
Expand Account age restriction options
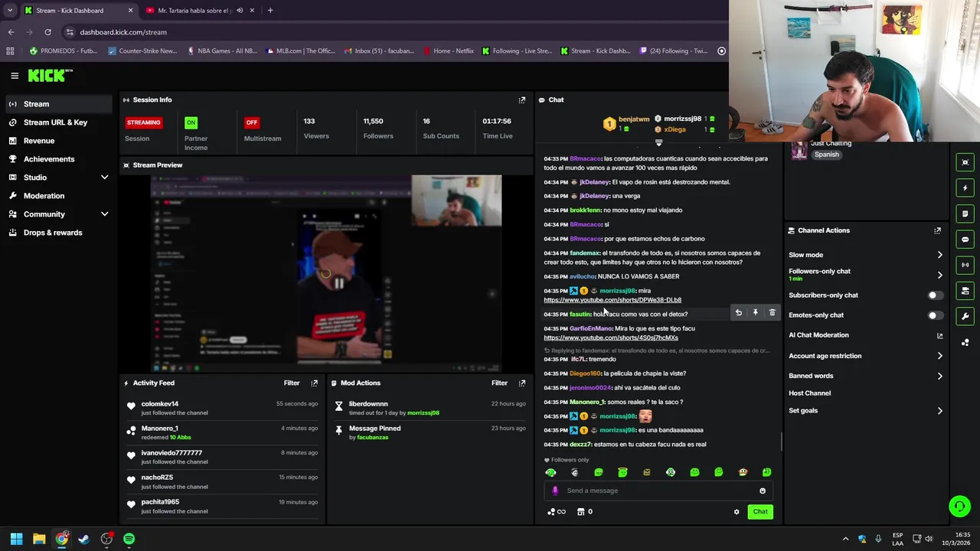[939, 356]
